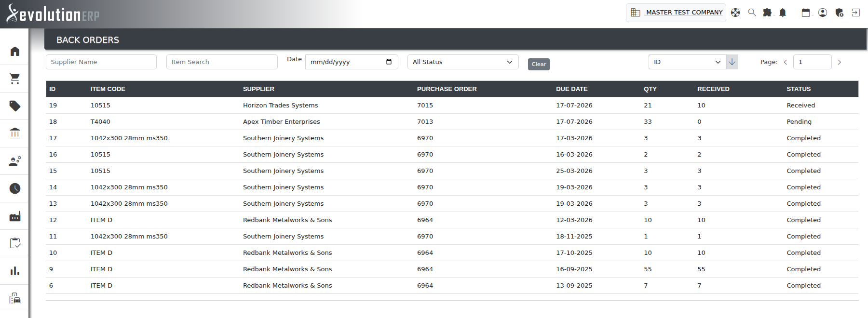
Task: Click the lifebuoy help icon
Action: pos(735,13)
